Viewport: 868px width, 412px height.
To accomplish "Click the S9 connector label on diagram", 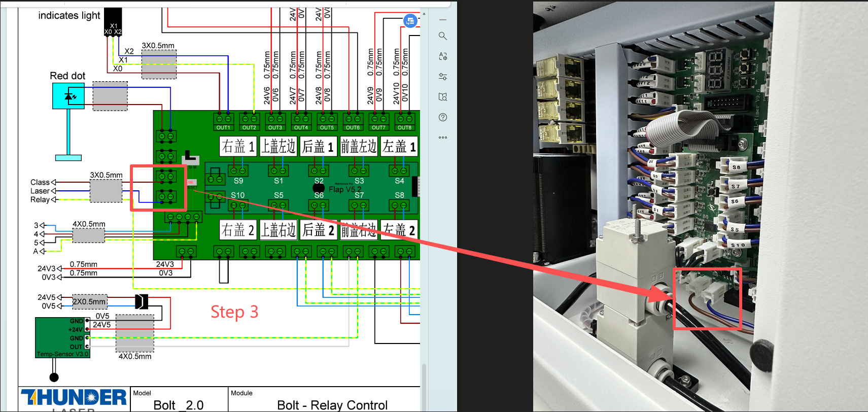I will pos(238,181).
